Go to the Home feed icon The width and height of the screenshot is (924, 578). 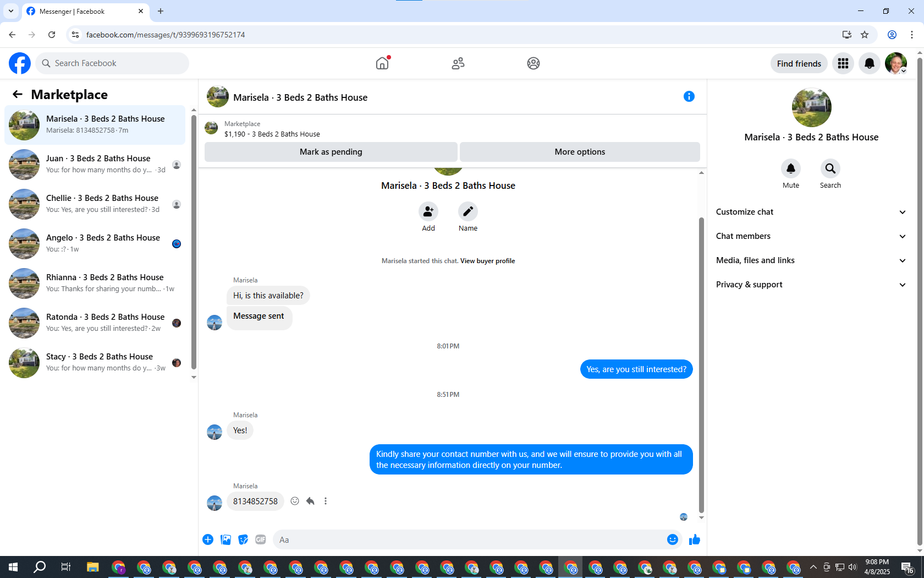(382, 63)
